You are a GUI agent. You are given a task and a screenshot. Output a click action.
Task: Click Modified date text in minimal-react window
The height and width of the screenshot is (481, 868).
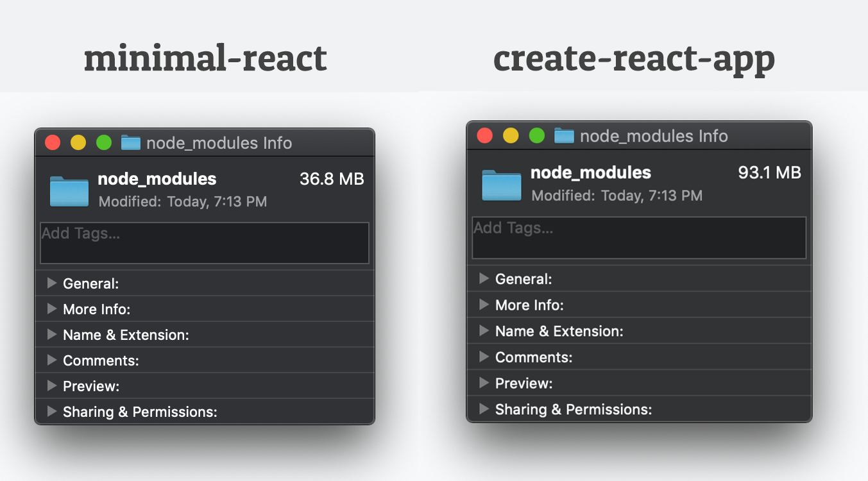click(183, 201)
